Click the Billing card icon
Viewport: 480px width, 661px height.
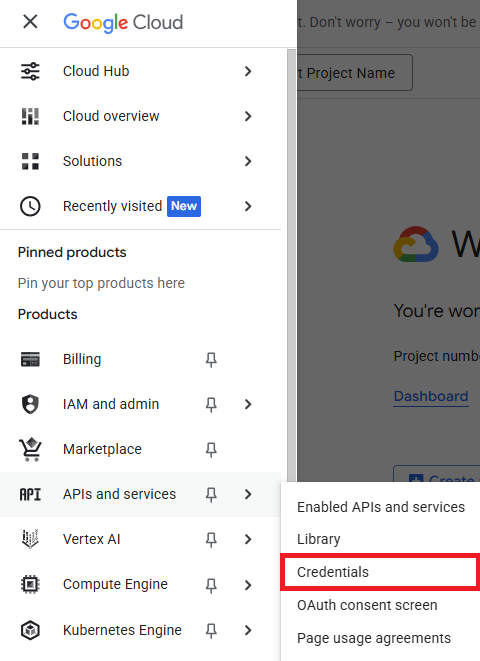(30, 360)
